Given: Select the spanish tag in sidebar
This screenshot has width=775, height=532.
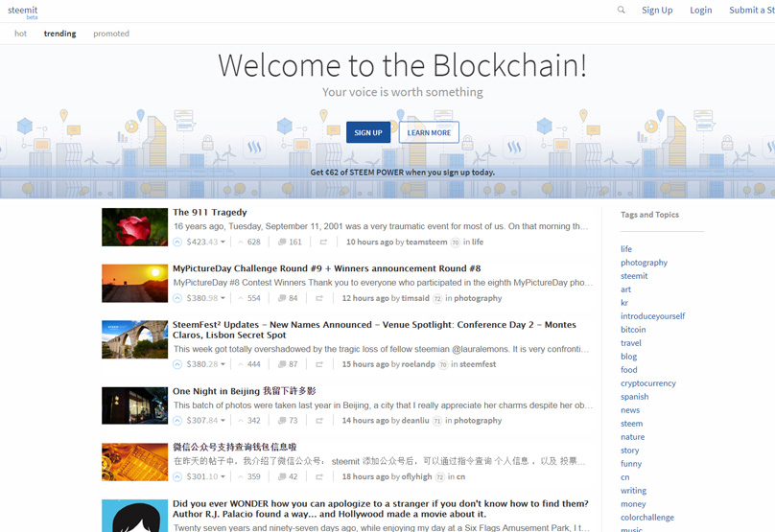Looking at the screenshot, I should pyautogui.click(x=635, y=397).
